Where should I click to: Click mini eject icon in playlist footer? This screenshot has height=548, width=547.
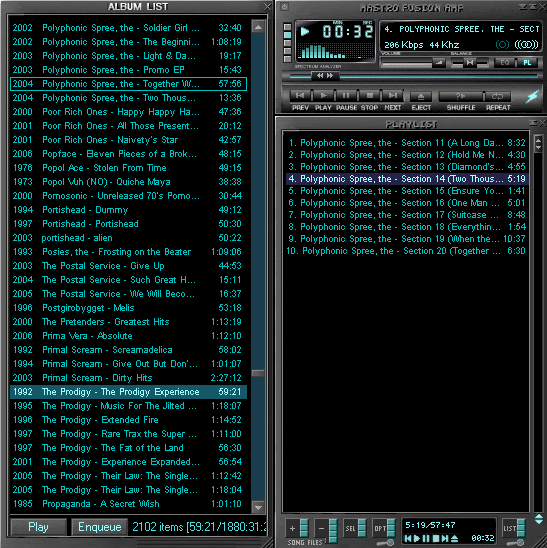(454, 539)
